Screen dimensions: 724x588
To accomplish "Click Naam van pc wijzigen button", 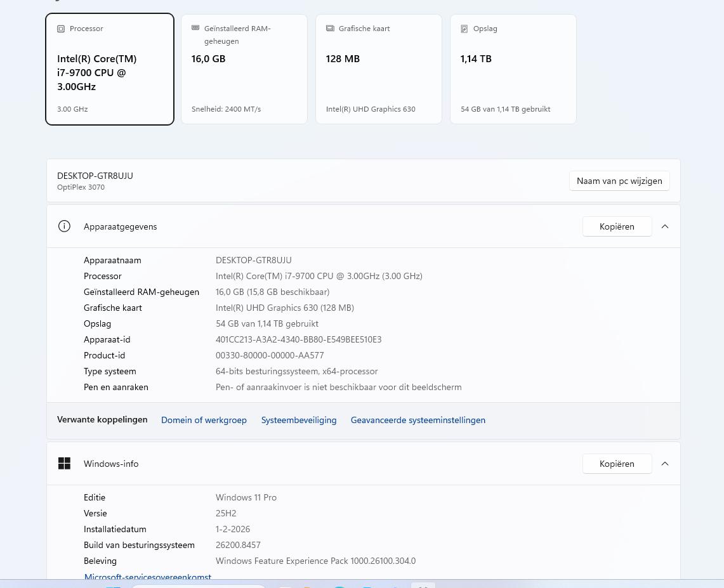I will click(x=619, y=181).
